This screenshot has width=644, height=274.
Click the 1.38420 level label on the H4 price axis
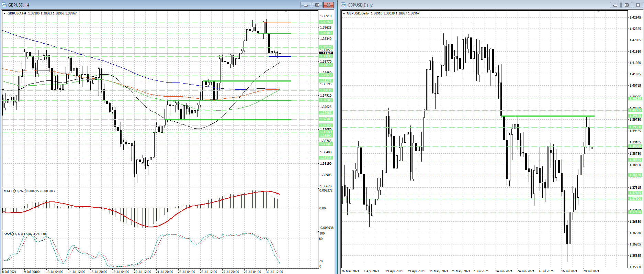coord(326,75)
